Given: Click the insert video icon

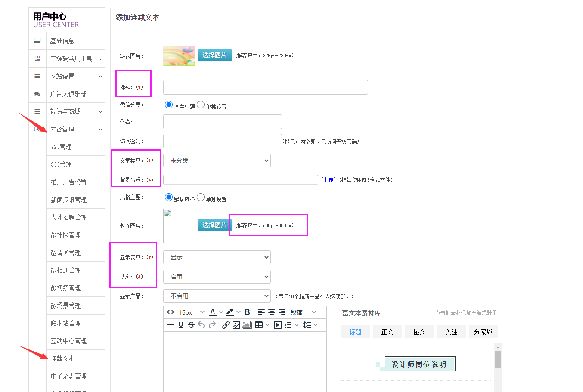Looking at the screenshot, I should (x=278, y=325).
